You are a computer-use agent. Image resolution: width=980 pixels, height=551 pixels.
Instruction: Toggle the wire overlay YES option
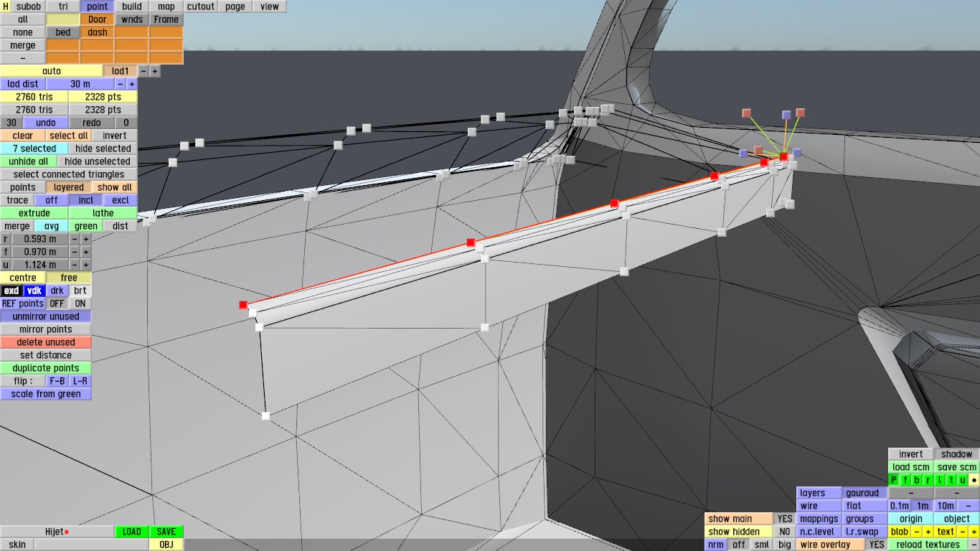coord(877,545)
